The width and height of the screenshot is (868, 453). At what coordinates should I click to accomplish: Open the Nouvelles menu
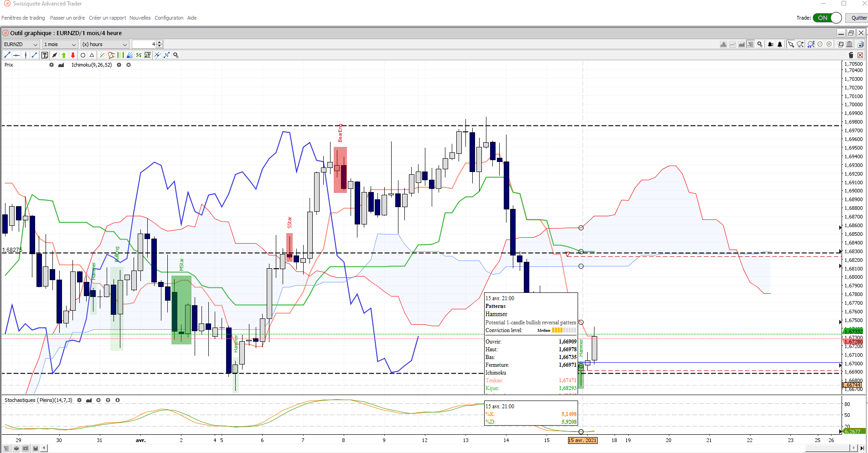(140, 18)
